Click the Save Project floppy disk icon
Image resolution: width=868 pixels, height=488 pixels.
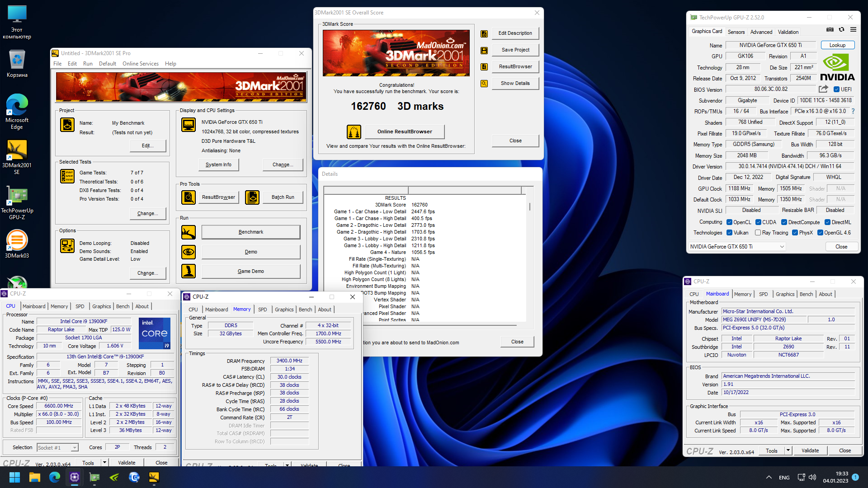click(x=484, y=50)
